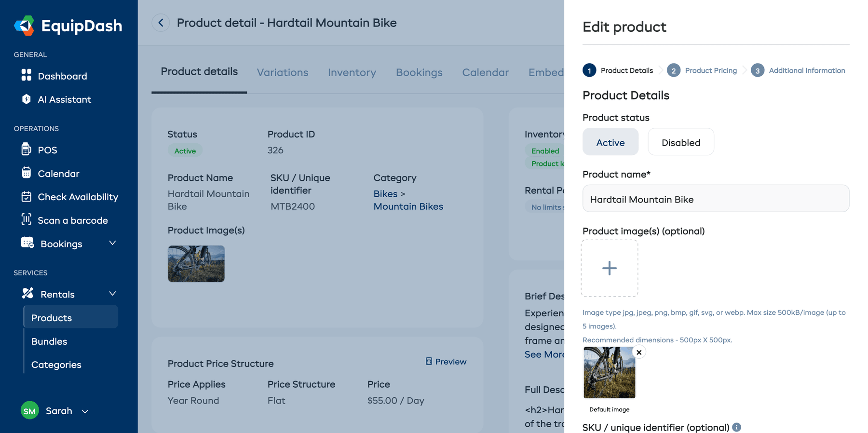Viewport: 868px width, 433px height.
Task: Go to Calendar in Operations sidebar
Action: pos(51,174)
